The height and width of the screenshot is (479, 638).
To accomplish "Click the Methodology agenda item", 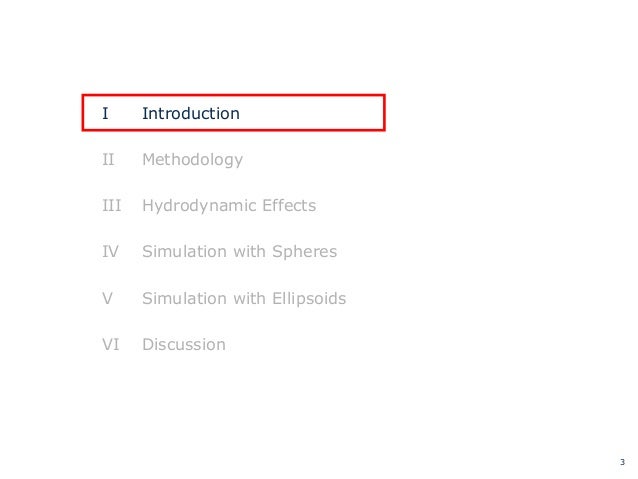I will point(192,159).
